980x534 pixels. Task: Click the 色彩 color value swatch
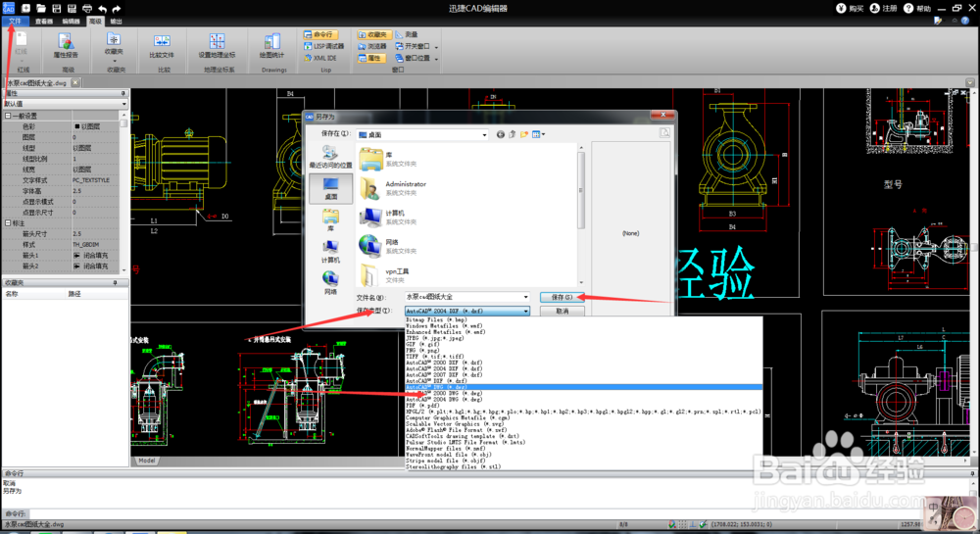76,126
